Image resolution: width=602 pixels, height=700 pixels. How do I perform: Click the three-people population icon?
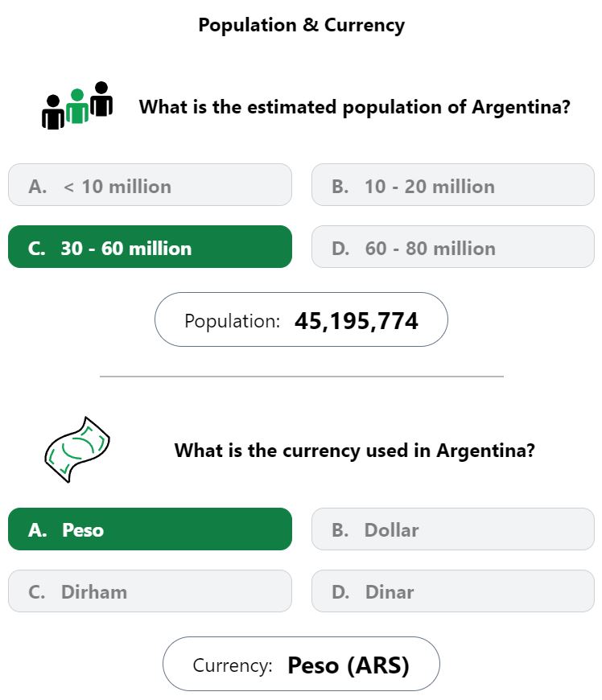pyautogui.click(x=77, y=105)
